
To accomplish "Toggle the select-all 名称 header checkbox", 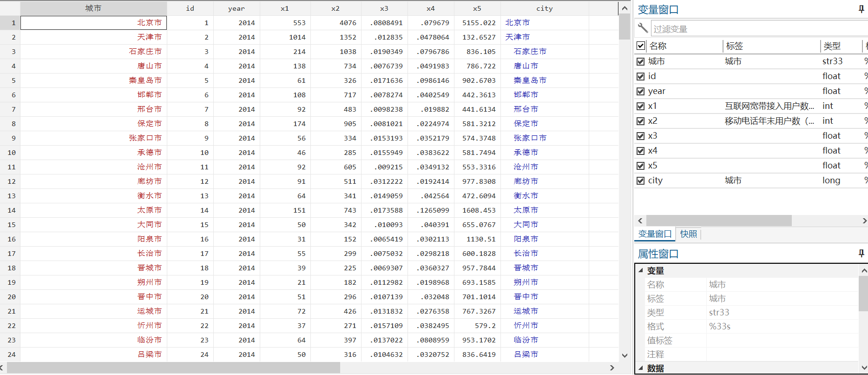I will (641, 46).
